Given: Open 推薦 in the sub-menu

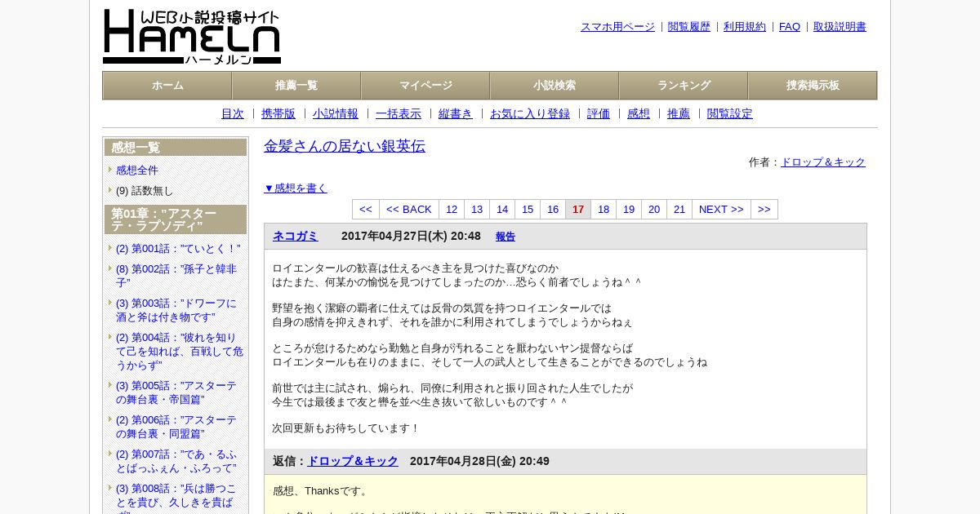Looking at the screenshot, I should click(x=679, y=113).
